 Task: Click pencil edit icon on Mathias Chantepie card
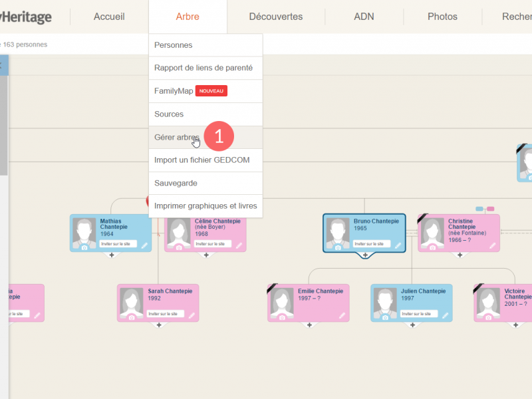[144, 245]
